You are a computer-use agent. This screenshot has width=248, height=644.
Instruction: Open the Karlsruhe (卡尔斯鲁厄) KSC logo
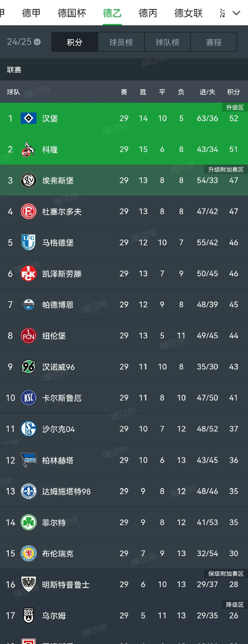point(28,397)
